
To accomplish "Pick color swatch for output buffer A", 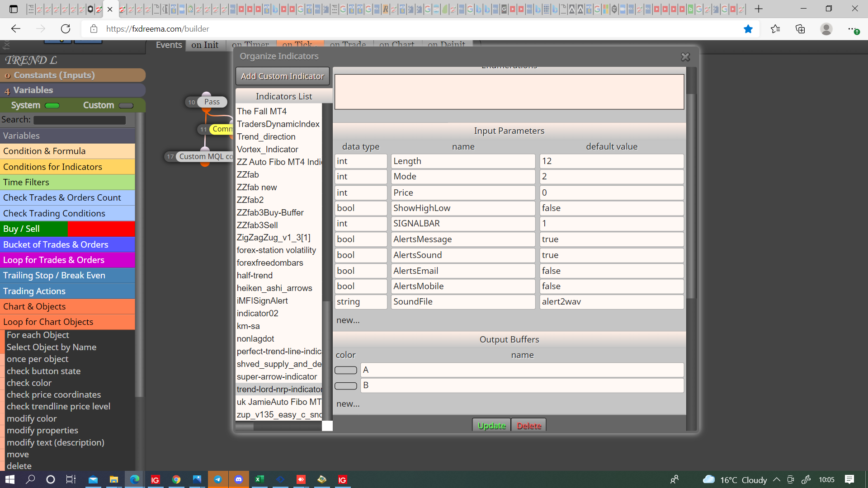I will click(x=346, y=370).
